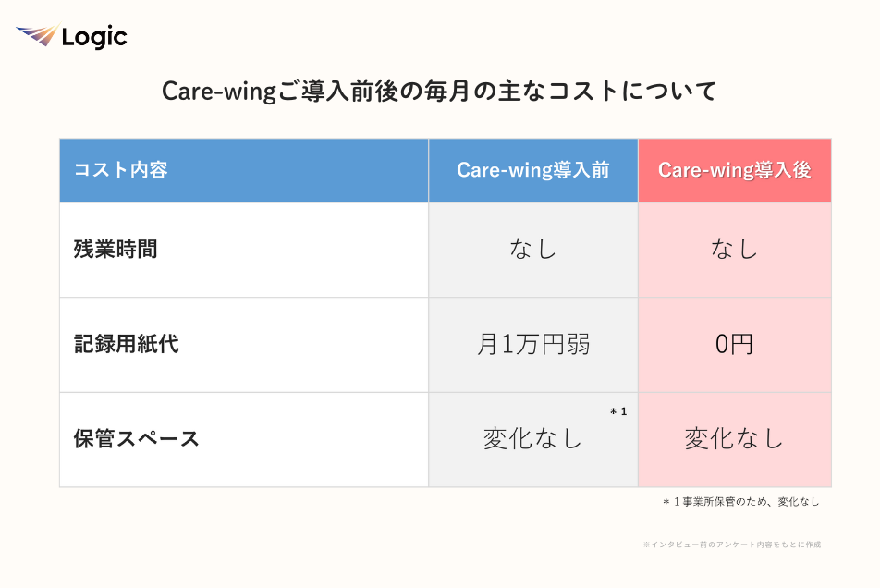The image size is (880, 588).
Task: Click '変化なし' in the 導入前 column
Action: (x=533, y=438)
